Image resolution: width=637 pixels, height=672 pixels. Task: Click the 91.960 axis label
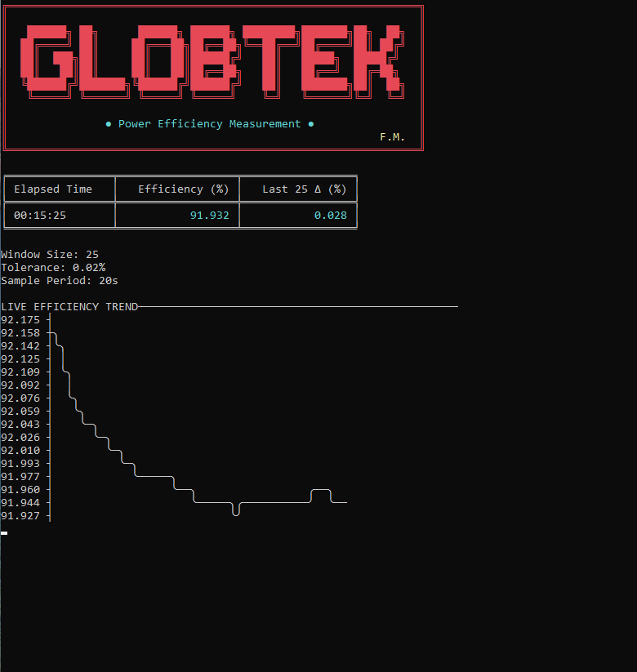click(20, 490)
